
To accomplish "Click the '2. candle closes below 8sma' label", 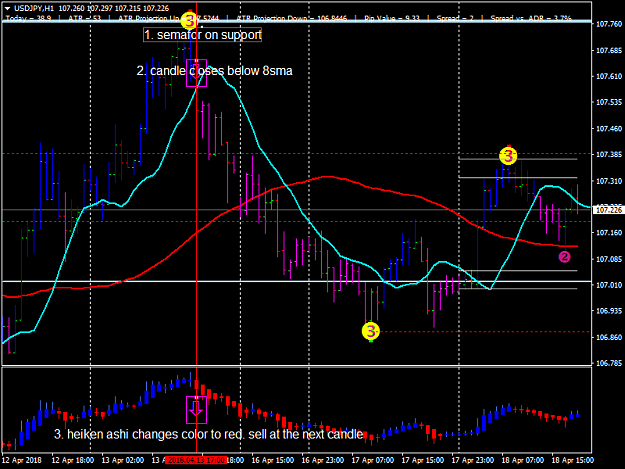I will click(214, 71).
